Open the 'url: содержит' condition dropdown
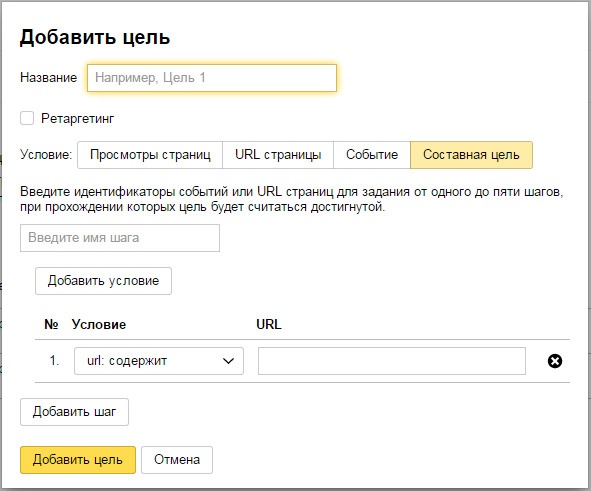 [x=159, y=361]
